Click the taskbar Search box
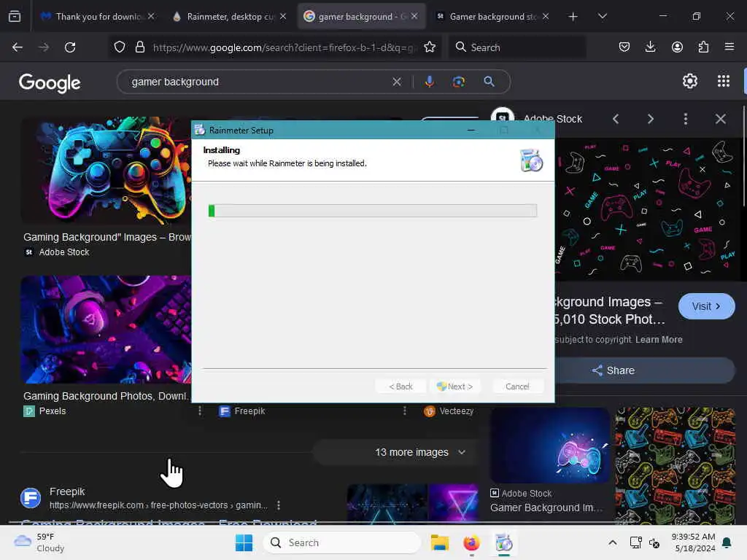Screen dimensions: 747x560 point(342,542)
